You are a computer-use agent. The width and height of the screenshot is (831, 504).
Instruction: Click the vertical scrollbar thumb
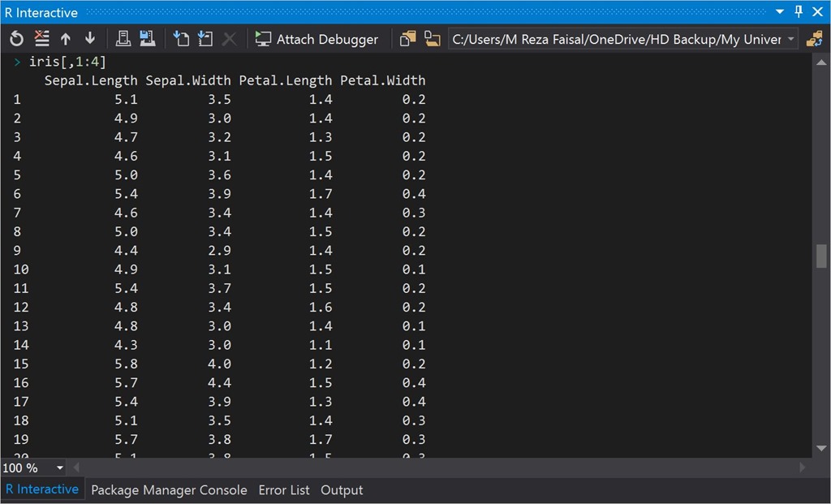click(821, 256)
